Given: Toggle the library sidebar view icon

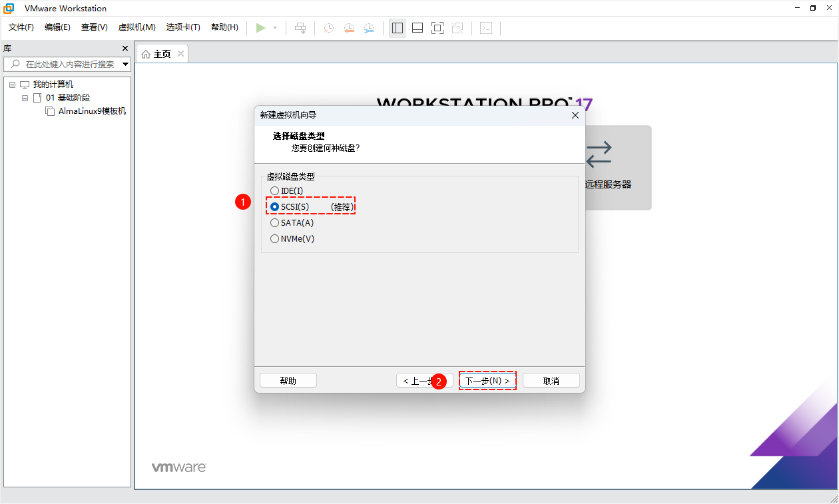Looking at the screenshot, I should click(x=398, y=27).
